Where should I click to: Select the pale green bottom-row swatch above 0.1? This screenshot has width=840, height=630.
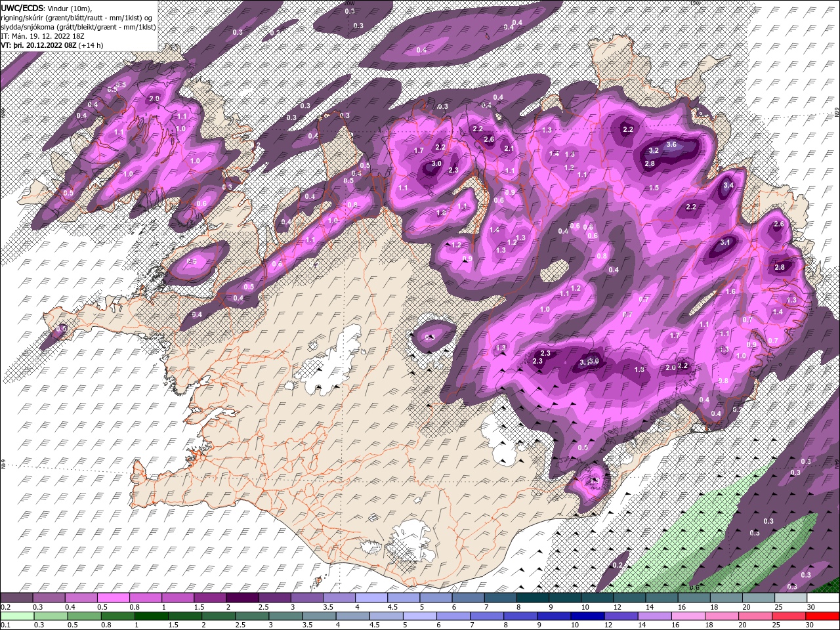tap(17, 616)
